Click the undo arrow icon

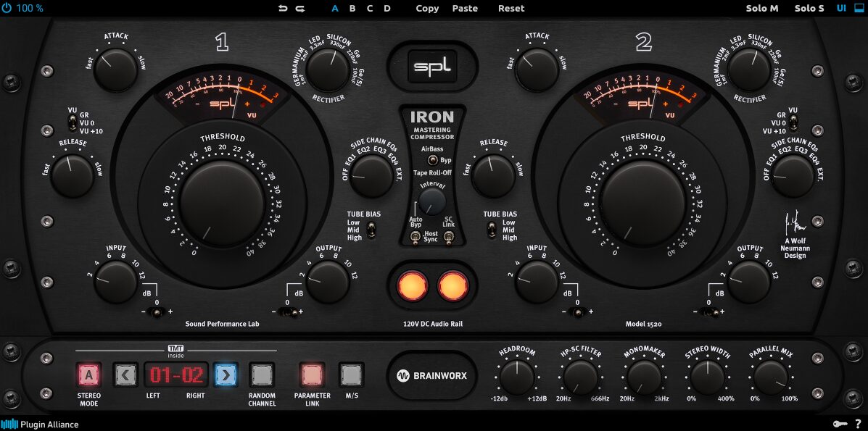pyautogui.click(x=283, y=8)
